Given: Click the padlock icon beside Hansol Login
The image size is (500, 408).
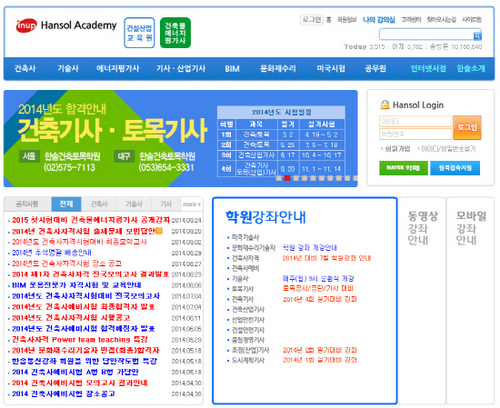Looking at the screenshot, I should pyautogui.click(x=385, y=105).
